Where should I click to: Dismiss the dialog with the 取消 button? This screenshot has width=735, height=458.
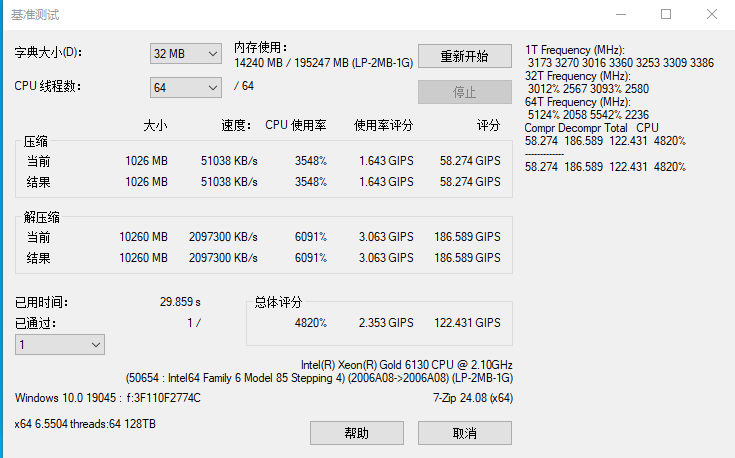[x=465, y=433]
